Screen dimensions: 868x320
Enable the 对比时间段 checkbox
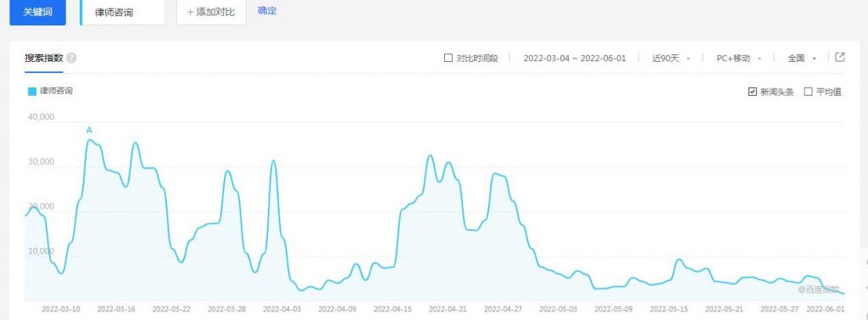point(448,58)
